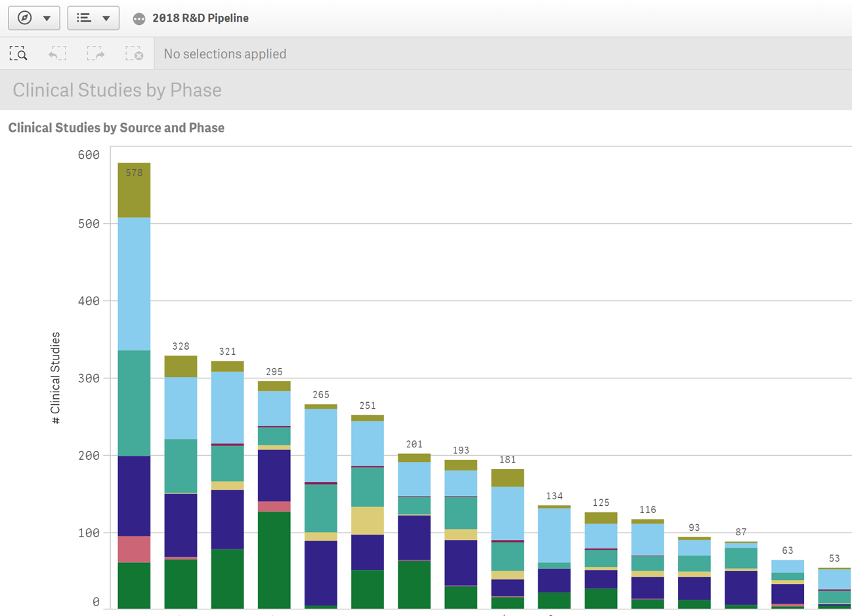Select the bar labeled 201
Viewport: 852px width, 616px height.
click(x=414, y=531)
